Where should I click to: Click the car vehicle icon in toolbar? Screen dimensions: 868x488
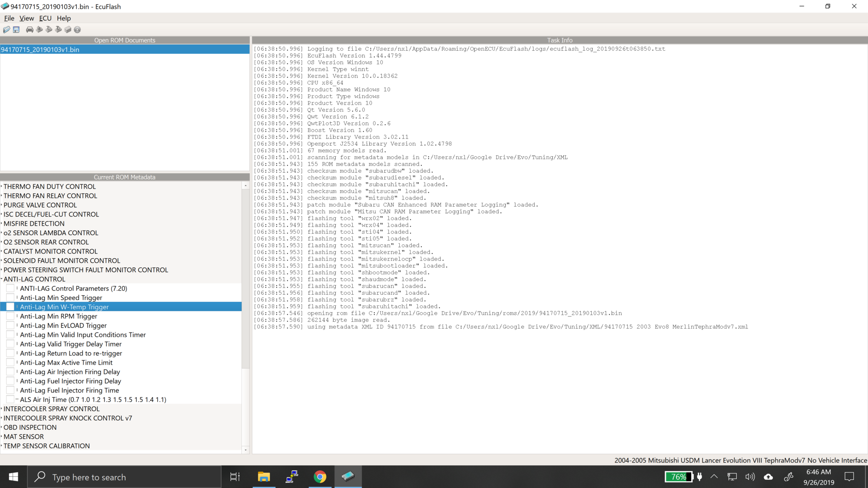(30, 30)
